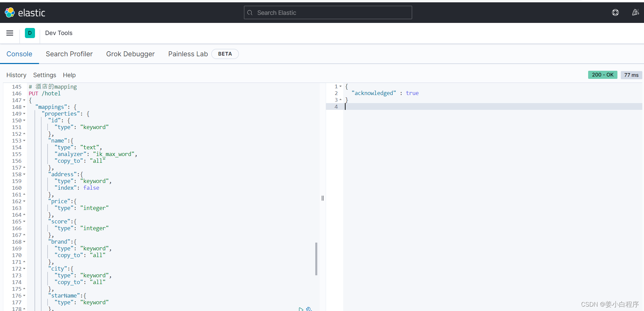
Task: Open the help life-ring icon
Action: [x=615, y=12]
